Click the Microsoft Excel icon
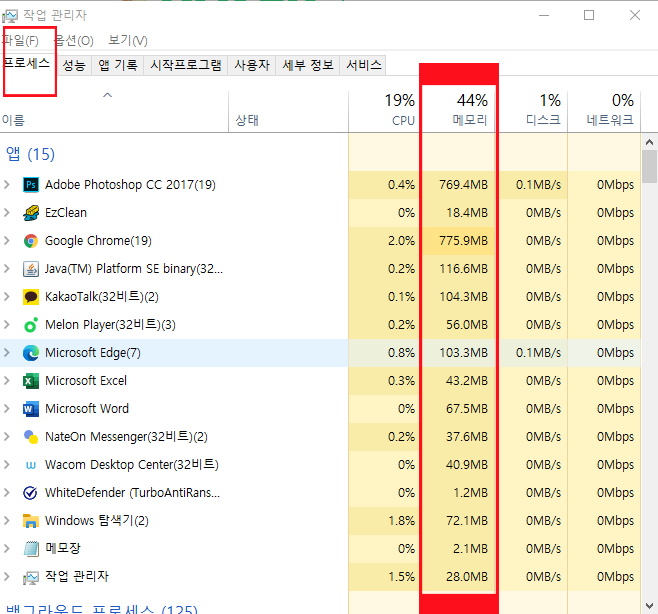658x614 pixels. coord(31,381)
